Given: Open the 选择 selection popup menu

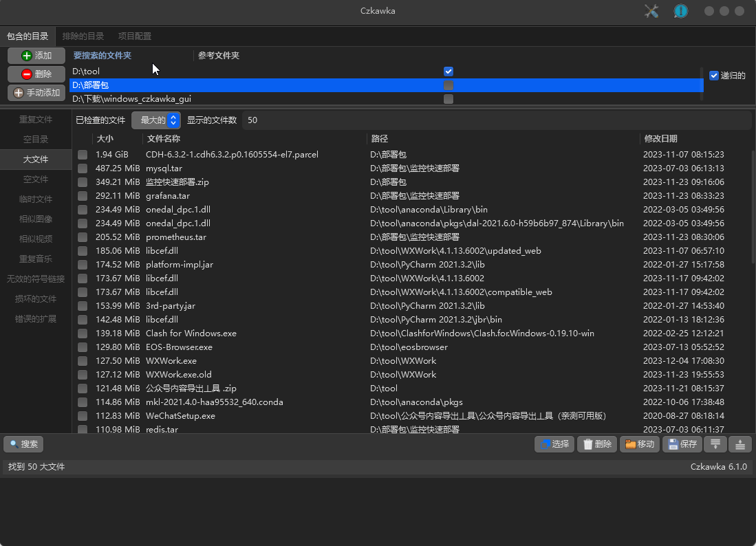Looking at the screenshot, I should click(554, 444).
